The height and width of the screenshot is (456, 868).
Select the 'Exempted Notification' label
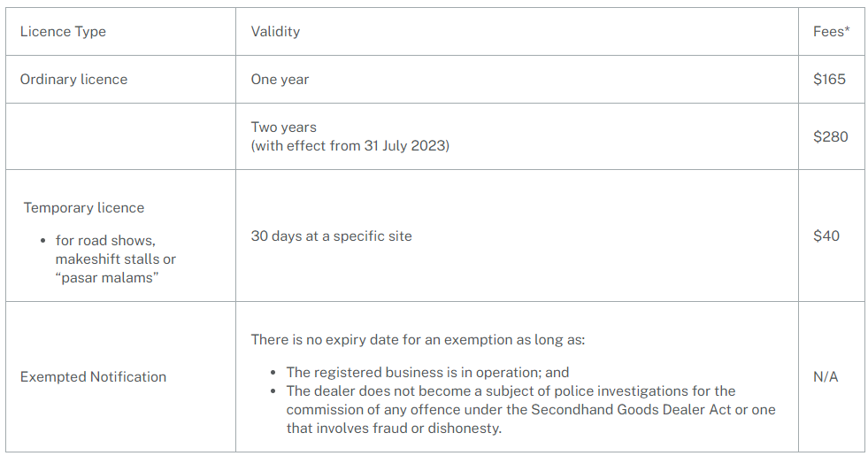[x=93, y=377]
